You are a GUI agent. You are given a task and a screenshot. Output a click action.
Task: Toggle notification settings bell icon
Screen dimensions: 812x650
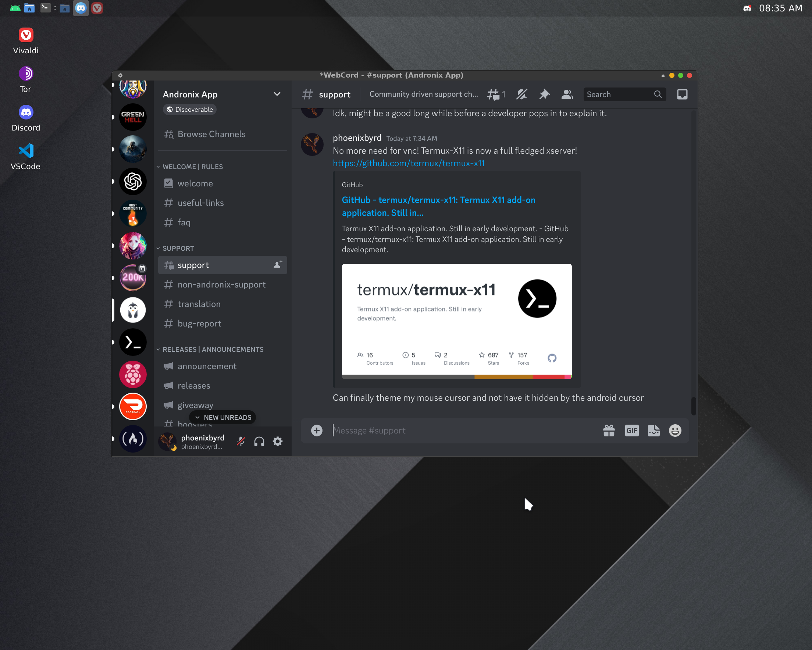(521, 94)
